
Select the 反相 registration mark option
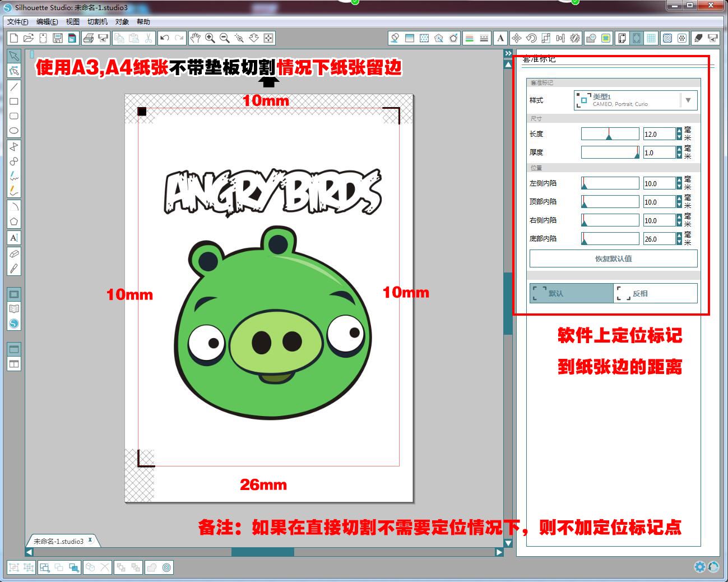(x=655, y=293)
